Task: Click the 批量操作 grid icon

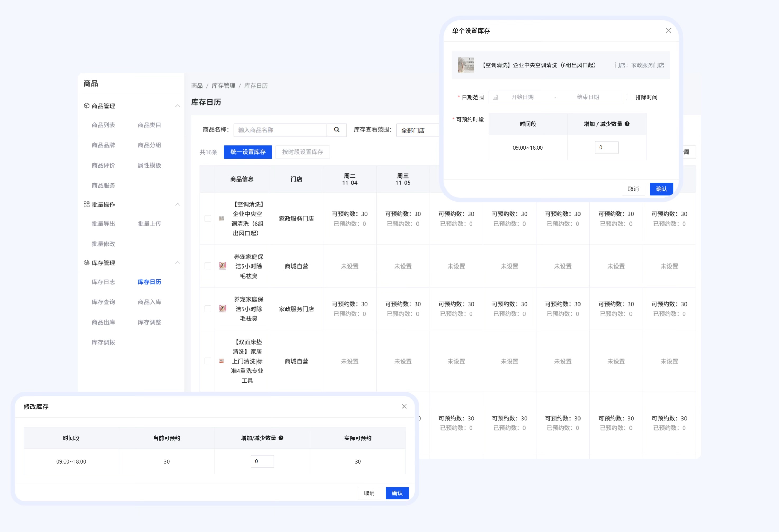Action: 86,204
